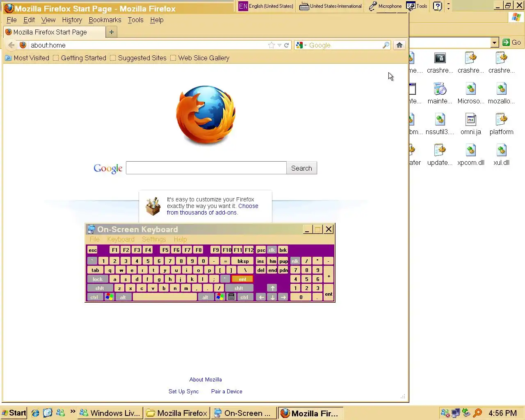The height and width of the screenshot is (420, 525).
Task: Click the context menu key on On-Screen Keyboard
Action: (231, 297)
